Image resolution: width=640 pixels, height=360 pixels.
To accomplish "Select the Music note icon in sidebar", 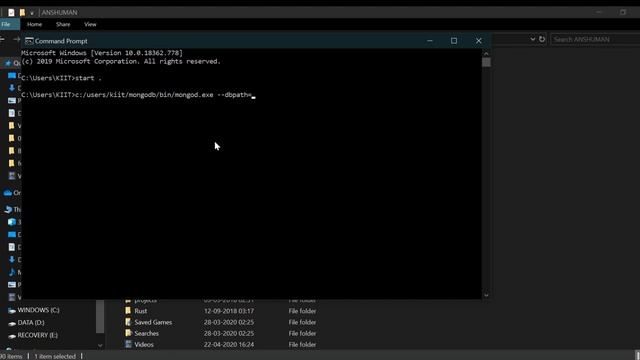I will pos(12,272).
